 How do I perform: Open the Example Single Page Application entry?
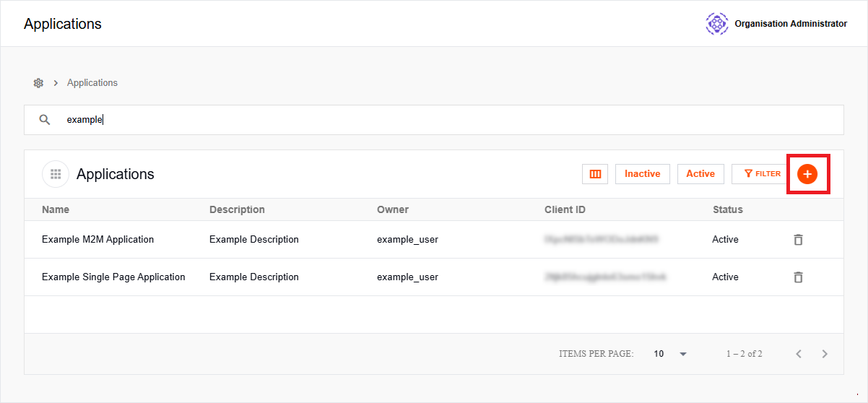(113, 277)
